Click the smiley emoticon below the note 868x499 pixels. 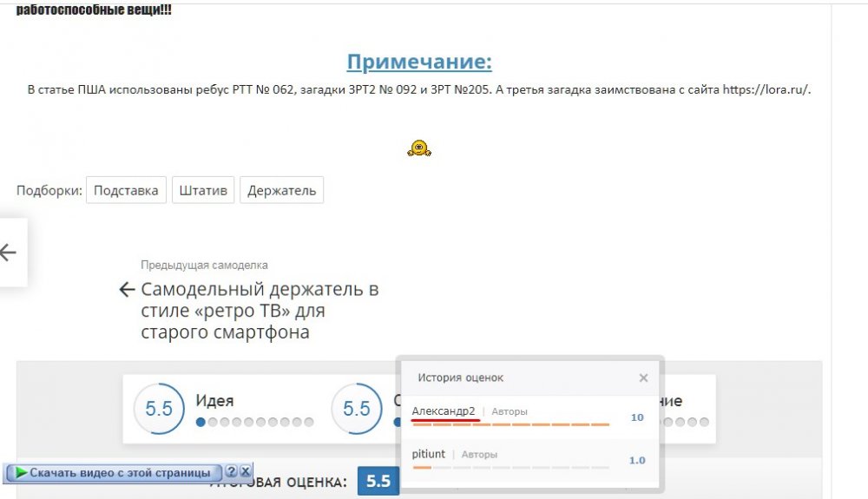(x=419, y=148)
